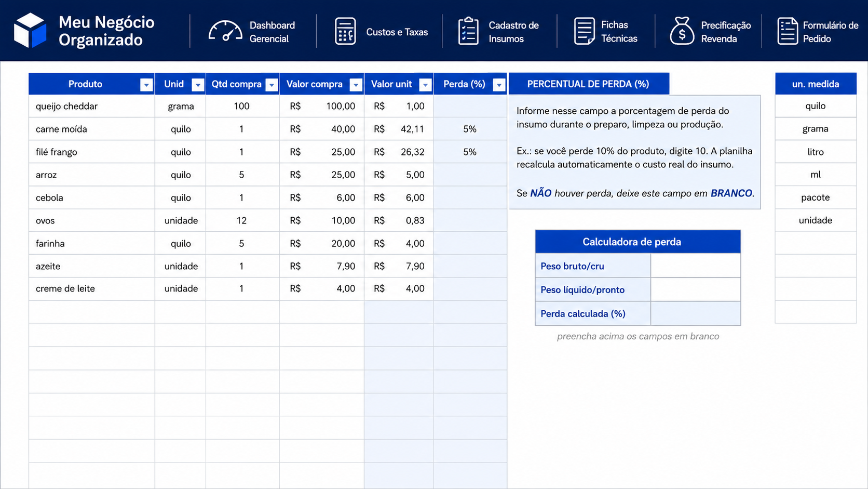Select the "filé frango" product cell

92,152
